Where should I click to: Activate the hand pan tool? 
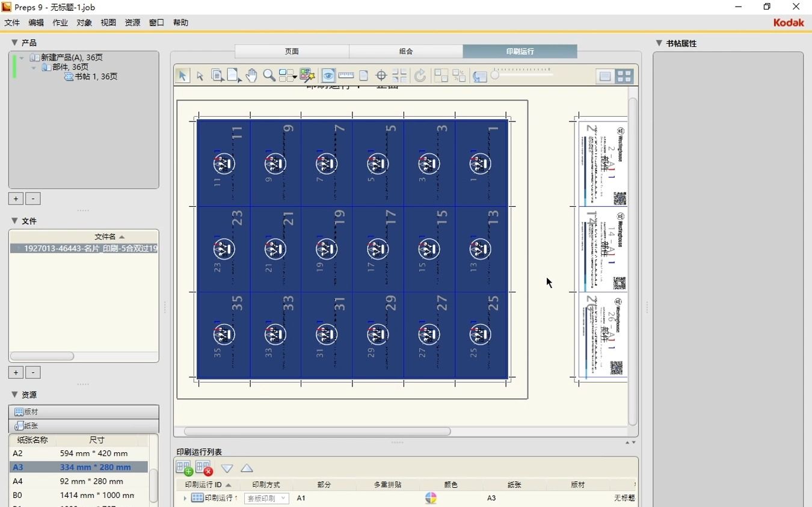point(251,75)
